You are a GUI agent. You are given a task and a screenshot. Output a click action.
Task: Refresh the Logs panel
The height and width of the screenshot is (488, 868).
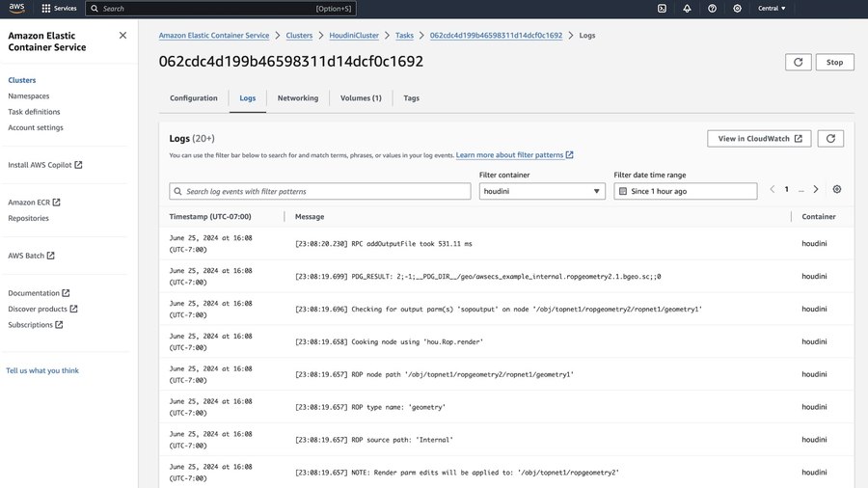pyautogui.click(x=830, y=138)
